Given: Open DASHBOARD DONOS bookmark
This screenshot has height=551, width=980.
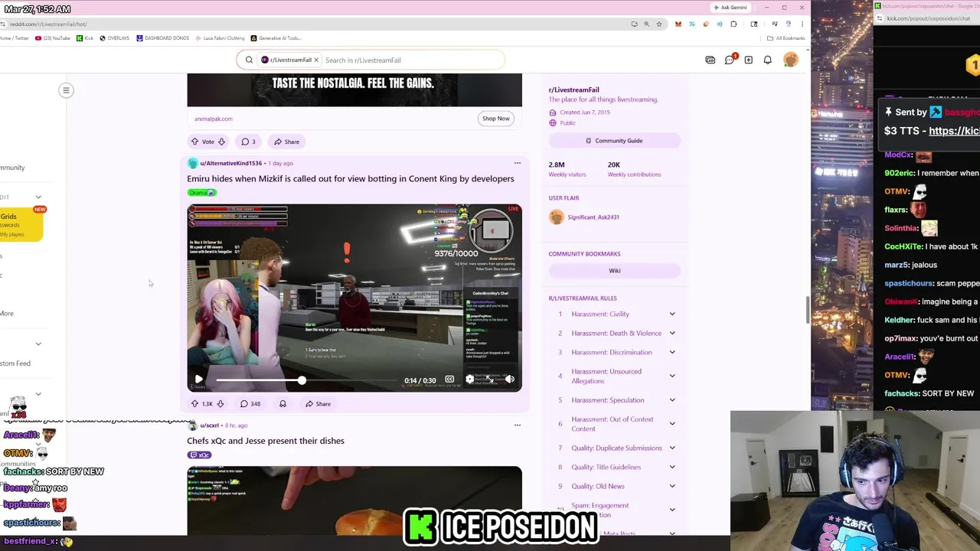Looking at the screenshot, I should 162,38.
